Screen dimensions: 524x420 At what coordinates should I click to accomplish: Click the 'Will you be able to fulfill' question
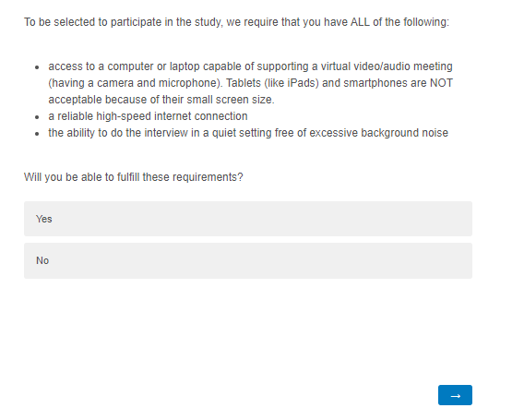point(134,177)
